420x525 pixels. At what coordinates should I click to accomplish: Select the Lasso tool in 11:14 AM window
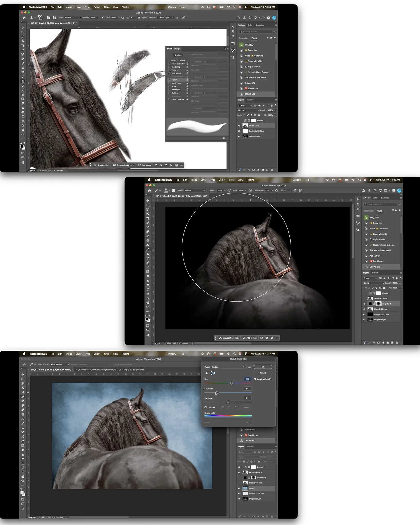[x=23, y=383]
